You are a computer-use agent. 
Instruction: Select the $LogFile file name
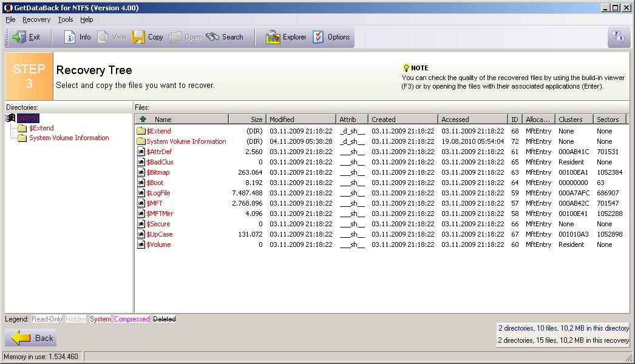click(x=158, y=193)
